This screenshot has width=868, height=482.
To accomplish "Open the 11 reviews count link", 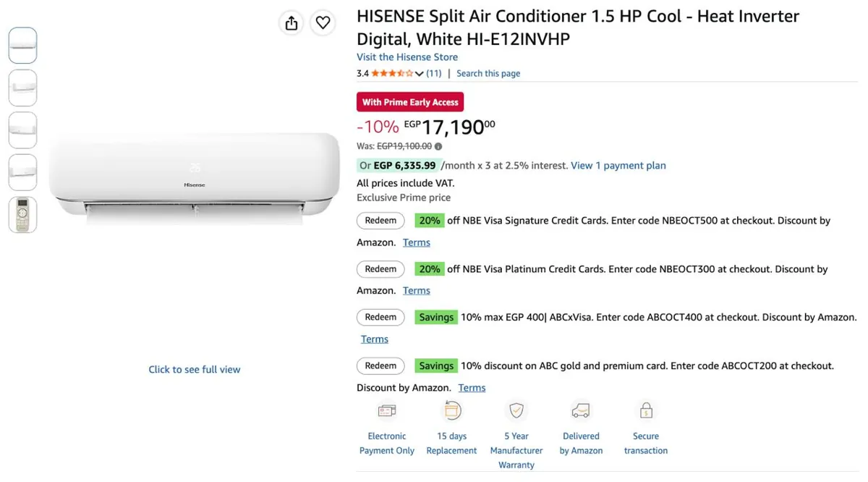I will 434,74.
